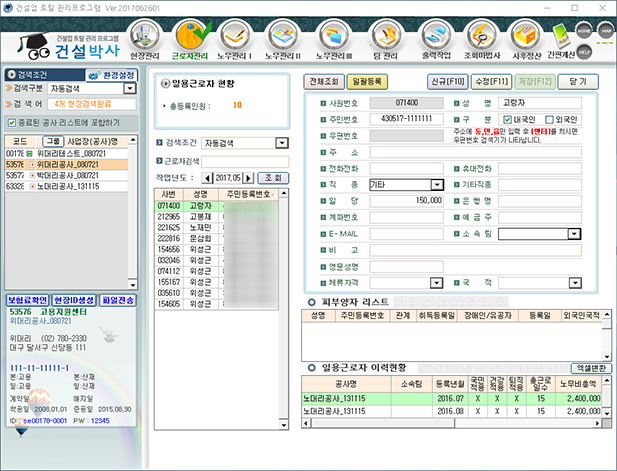Open the 조회마법사 magnifier icon
Image resolution: width=617 pixels, height=471 pixels.
coord(482,40)
